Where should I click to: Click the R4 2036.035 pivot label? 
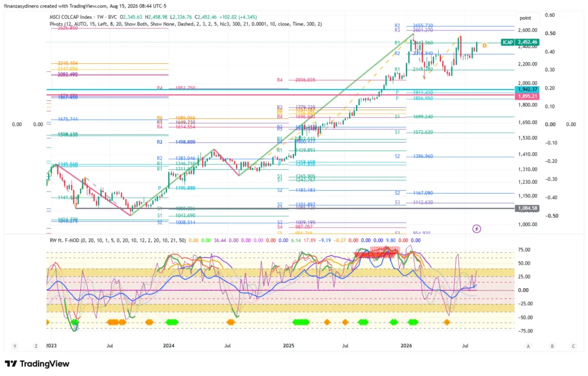(x=296, y=80)
